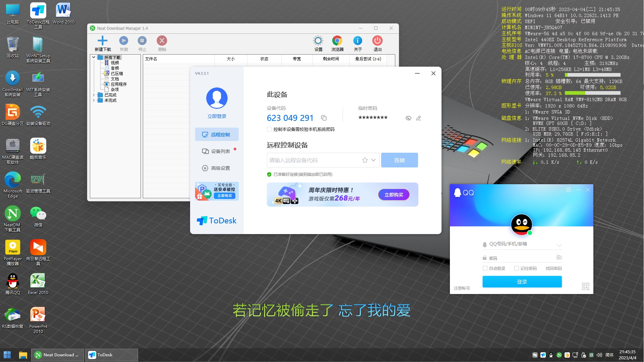Image resolution: width=644 pixels, height=362 pixels.
Task: Expand the 已完成 tree folder
Action: (x=94, y=95)
